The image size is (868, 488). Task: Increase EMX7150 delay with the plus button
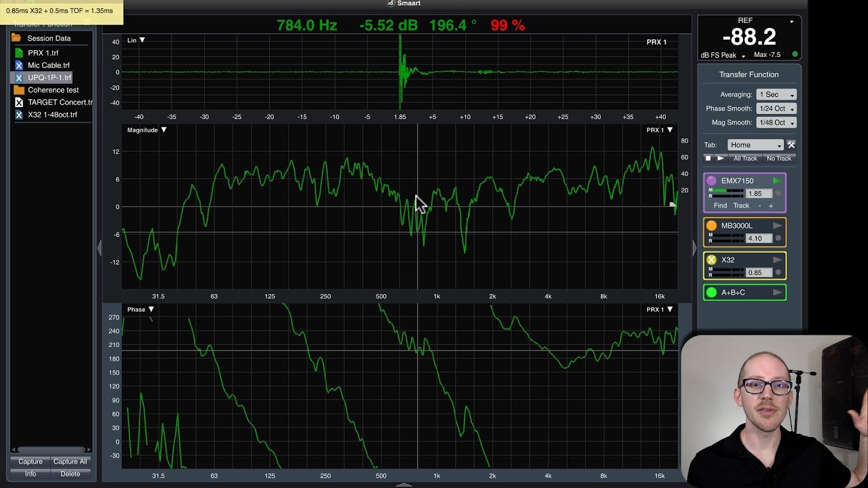pos(770,205)
